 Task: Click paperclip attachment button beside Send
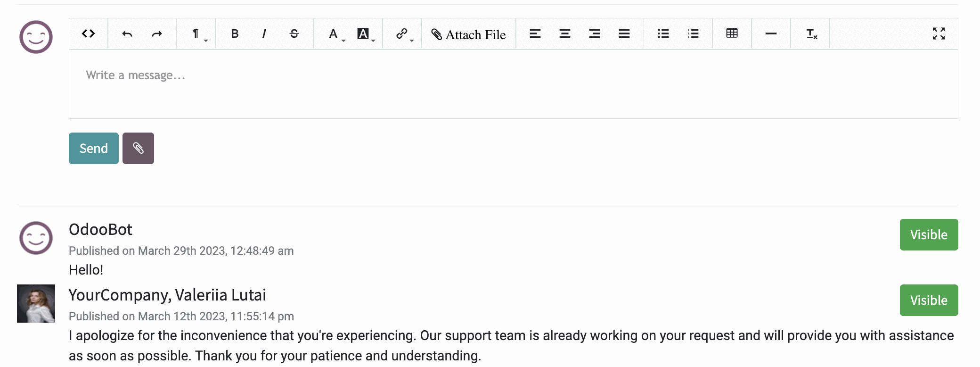[x=138, y=149]
